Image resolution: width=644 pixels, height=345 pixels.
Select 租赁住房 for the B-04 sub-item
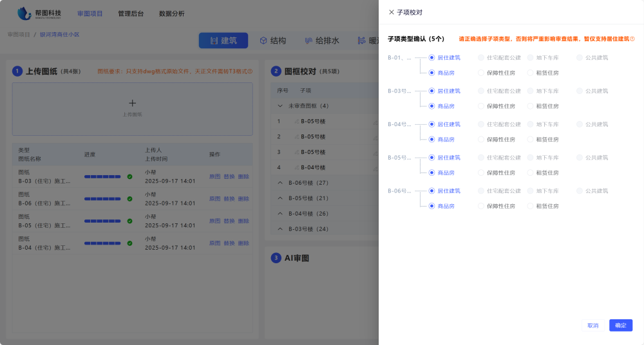(530, 140)
